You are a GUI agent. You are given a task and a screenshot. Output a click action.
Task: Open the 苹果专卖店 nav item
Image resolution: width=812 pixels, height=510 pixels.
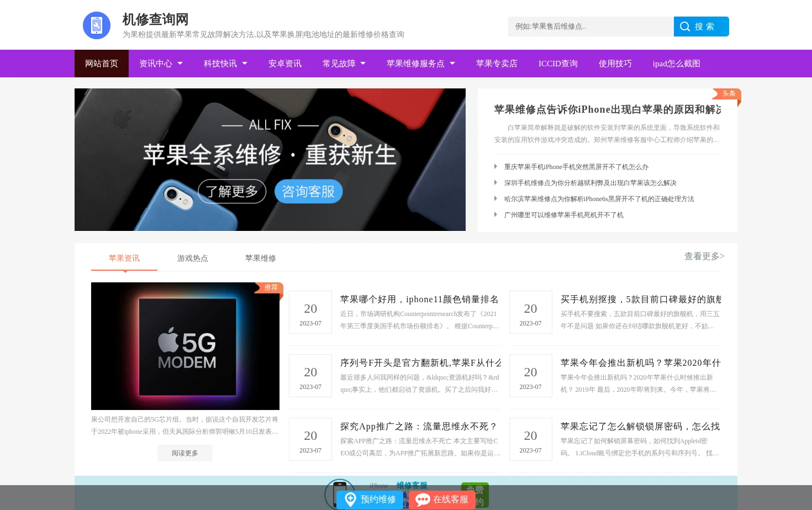pyautogui.click(x=497, y=64)
